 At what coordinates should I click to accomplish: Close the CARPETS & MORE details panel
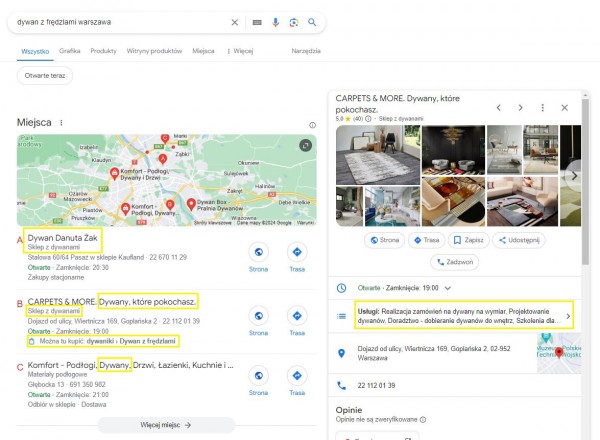(x=564, y=108)
